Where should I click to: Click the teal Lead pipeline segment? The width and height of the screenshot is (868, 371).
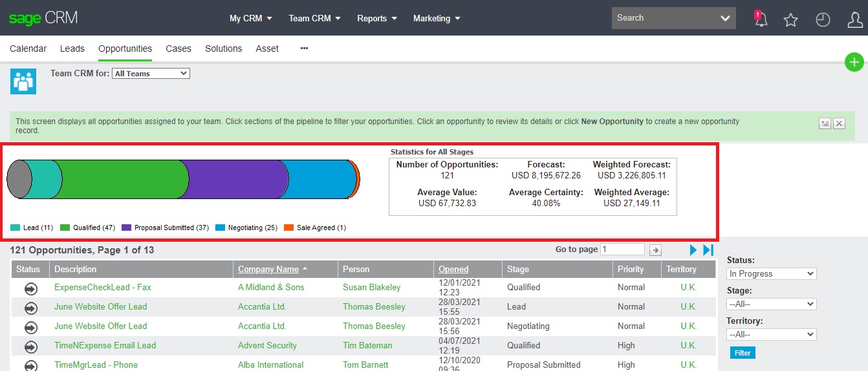46,179
